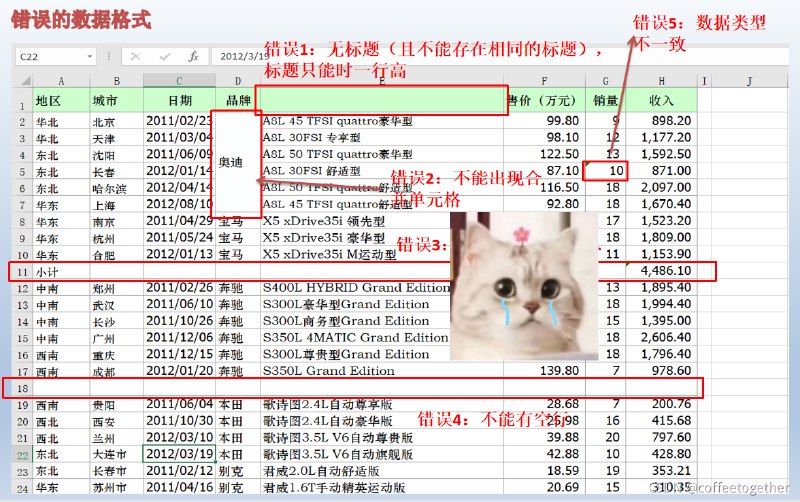The height and width of the screenshot is (502, 800).
Task: Select column B header
Action: pyautogui.click(x=116, y=81)
